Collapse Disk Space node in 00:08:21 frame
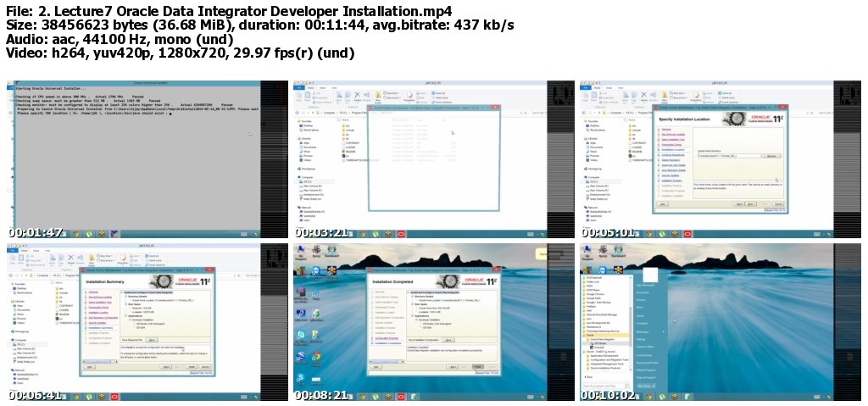Viewport: 868px width, 406px height. click(x=413, y=304)
